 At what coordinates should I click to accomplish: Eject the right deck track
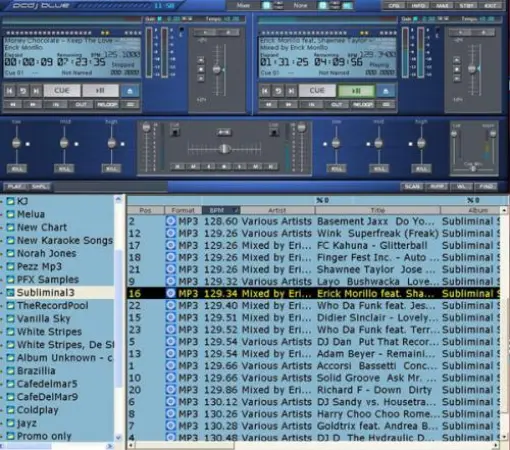click(x=386, y=91)
